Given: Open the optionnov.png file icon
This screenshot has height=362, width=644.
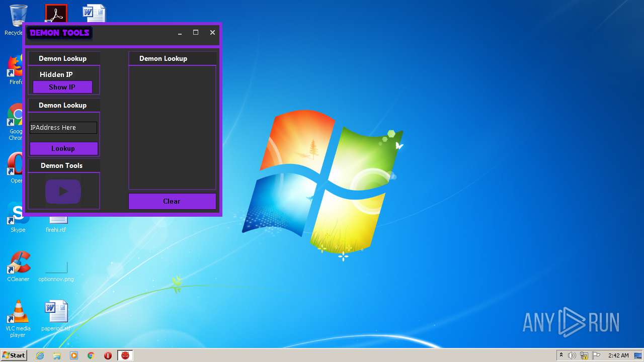Looking at the screenshot, I should coord(56,271).
